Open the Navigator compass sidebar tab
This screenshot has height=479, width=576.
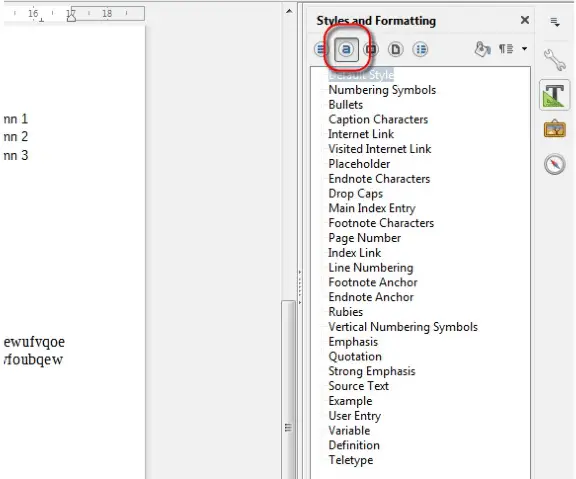(554, 164)
